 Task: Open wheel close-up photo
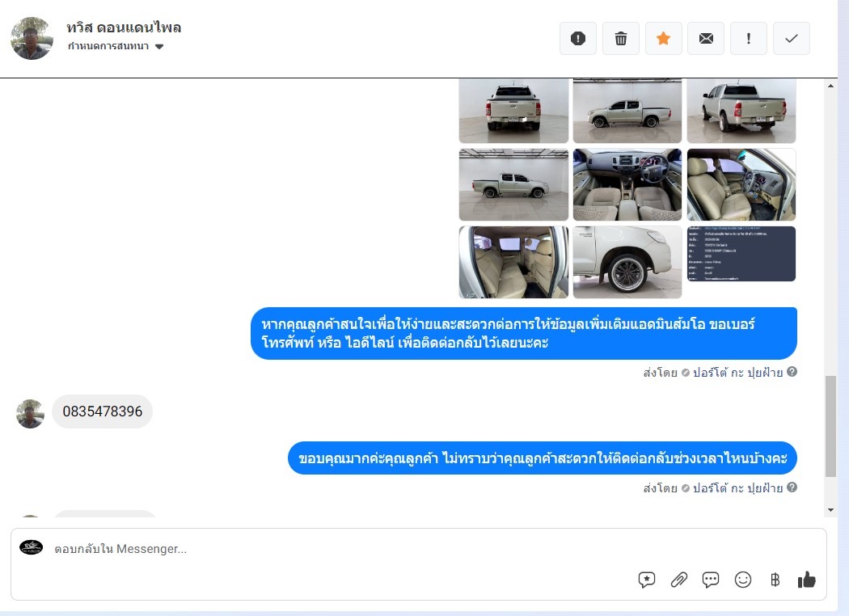627,262
